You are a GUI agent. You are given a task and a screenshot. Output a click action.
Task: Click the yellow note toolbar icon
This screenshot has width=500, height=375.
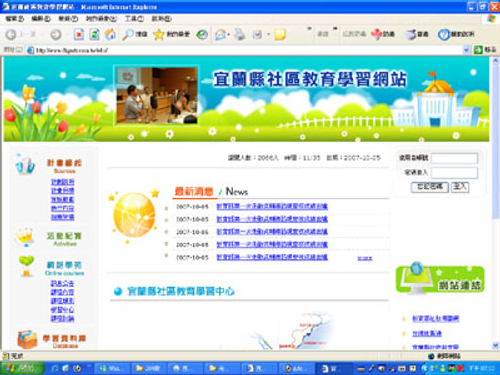280,35
